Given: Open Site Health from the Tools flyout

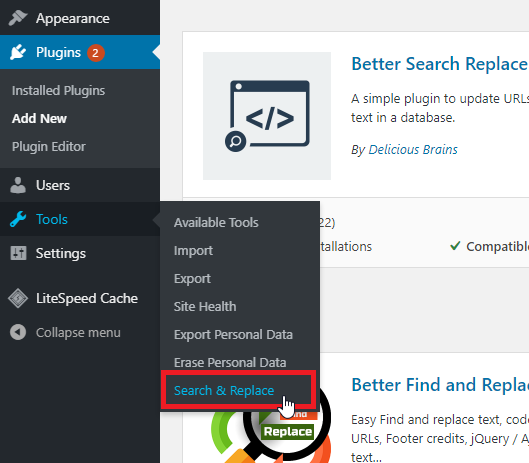Looking at the screenshot, I should 205,306.
